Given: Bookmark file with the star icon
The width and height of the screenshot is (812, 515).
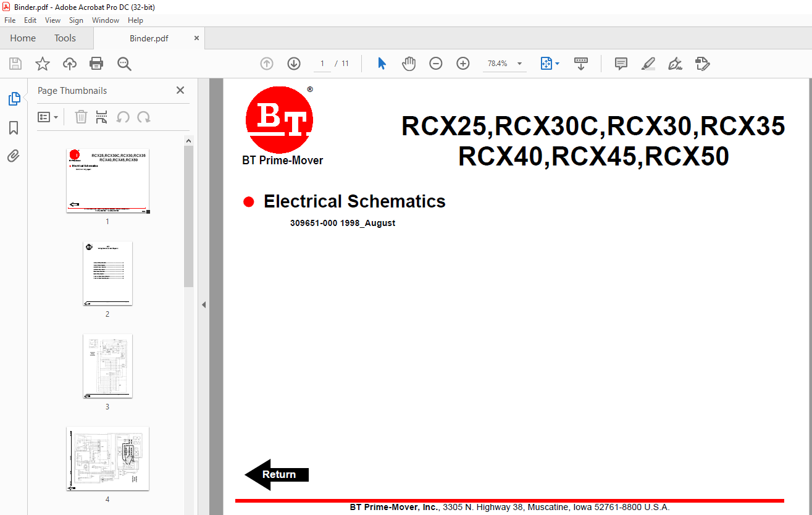Looking at the screenshot, I should (42, 64).
